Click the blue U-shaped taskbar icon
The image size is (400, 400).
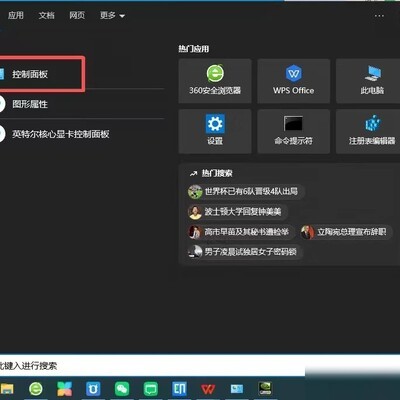[x=93, y=389]
